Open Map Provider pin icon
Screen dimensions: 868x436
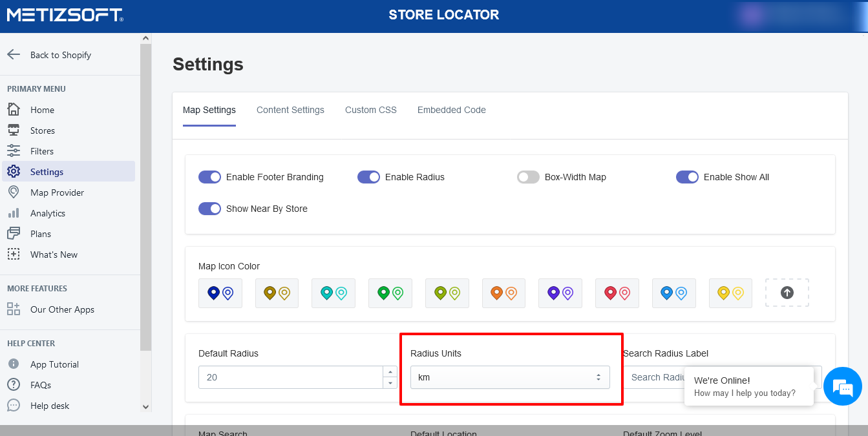click(x=14, y=192)
